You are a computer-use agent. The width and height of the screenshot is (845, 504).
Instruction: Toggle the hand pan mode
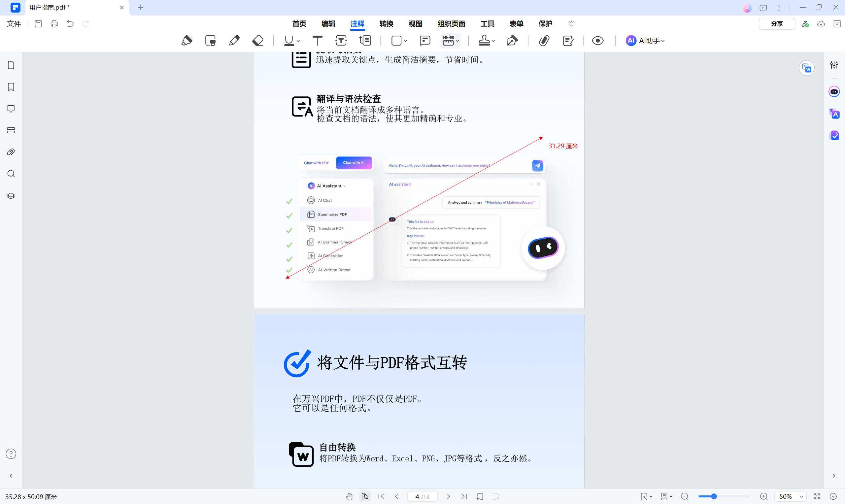point(350,496)
